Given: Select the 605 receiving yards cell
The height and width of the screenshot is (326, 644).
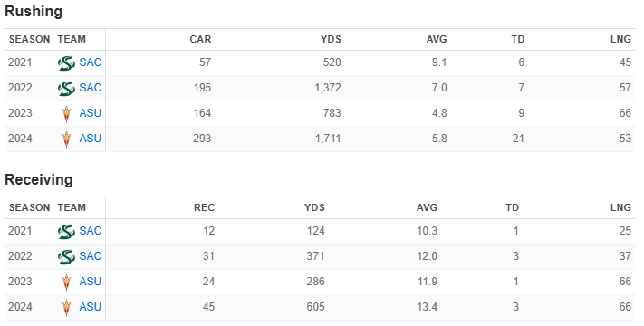Looking at the screenshot, I should point(315,307).
